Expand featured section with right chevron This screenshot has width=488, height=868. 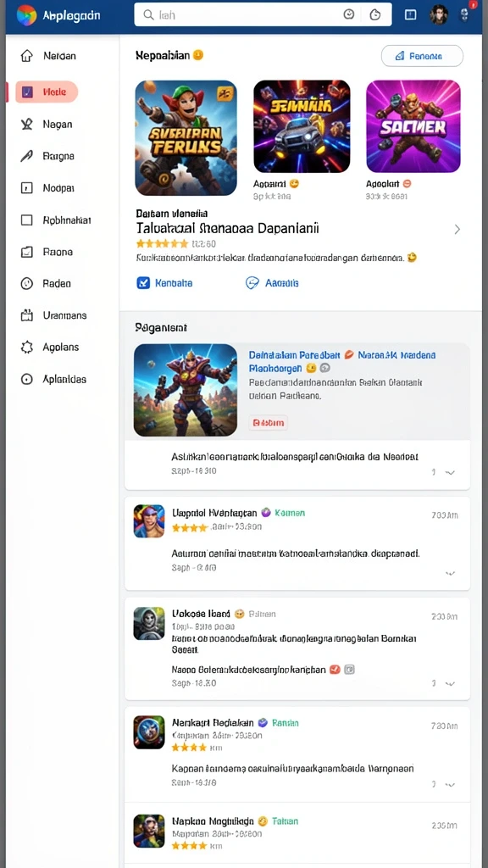(457, 229)
